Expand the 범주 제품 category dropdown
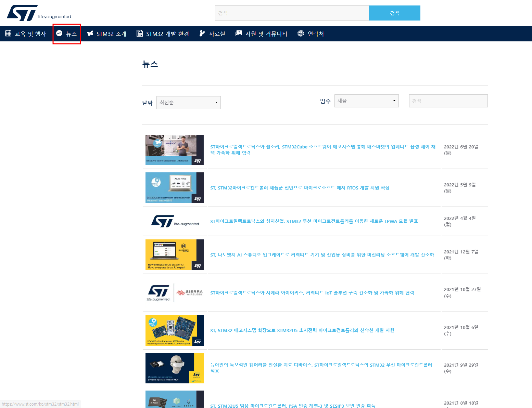The image size is (532, 408). coord(367,101)
